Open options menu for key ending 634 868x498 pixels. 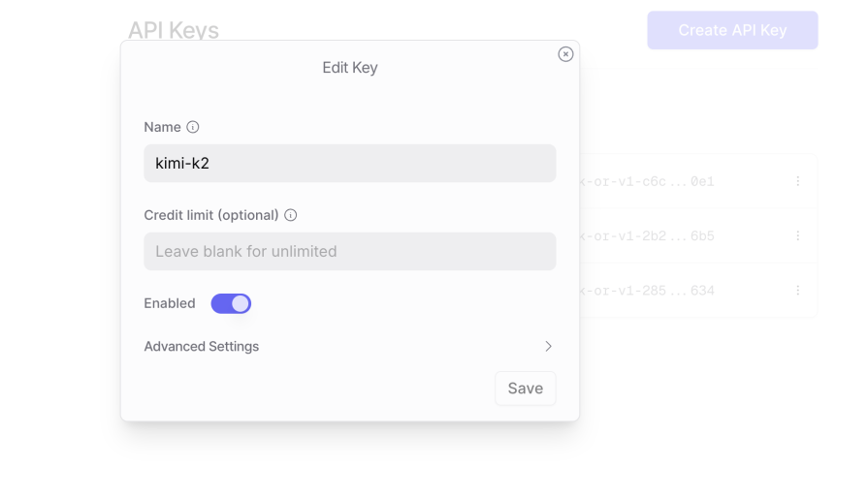point(798,290)
